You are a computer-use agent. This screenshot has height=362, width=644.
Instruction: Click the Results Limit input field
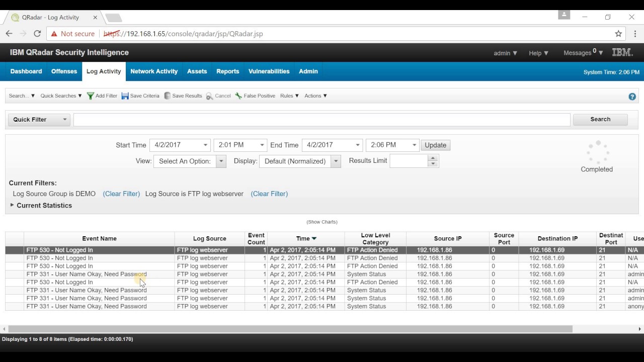tap(409, 161)
